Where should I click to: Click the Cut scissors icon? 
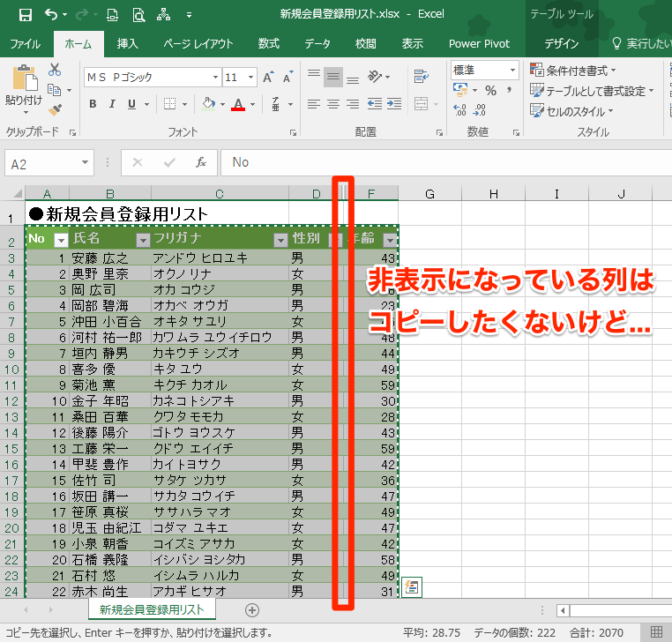(55, 70)
